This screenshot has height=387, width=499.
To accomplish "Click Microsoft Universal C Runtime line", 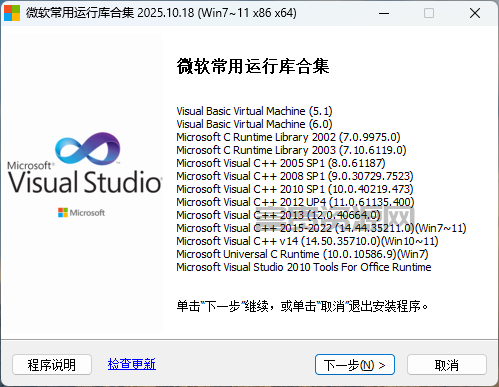I will [x=302, y=254].
